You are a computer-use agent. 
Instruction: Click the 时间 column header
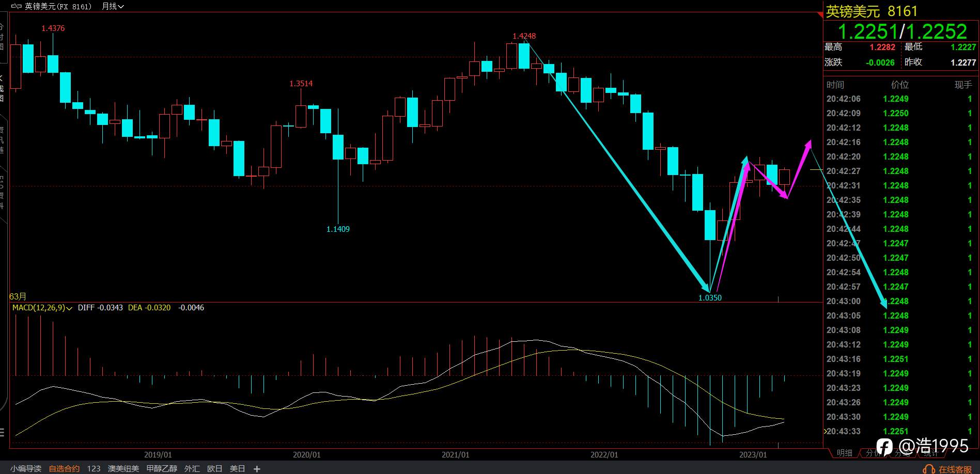coord(835,85)
